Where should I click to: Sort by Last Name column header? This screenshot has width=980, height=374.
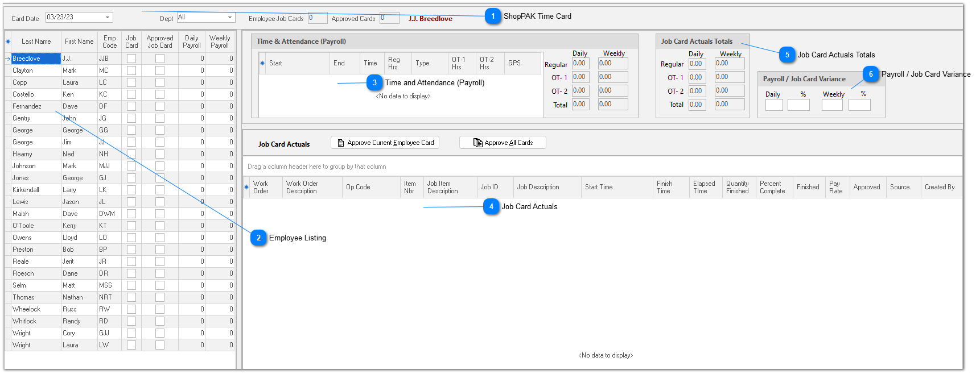[36, 41]
